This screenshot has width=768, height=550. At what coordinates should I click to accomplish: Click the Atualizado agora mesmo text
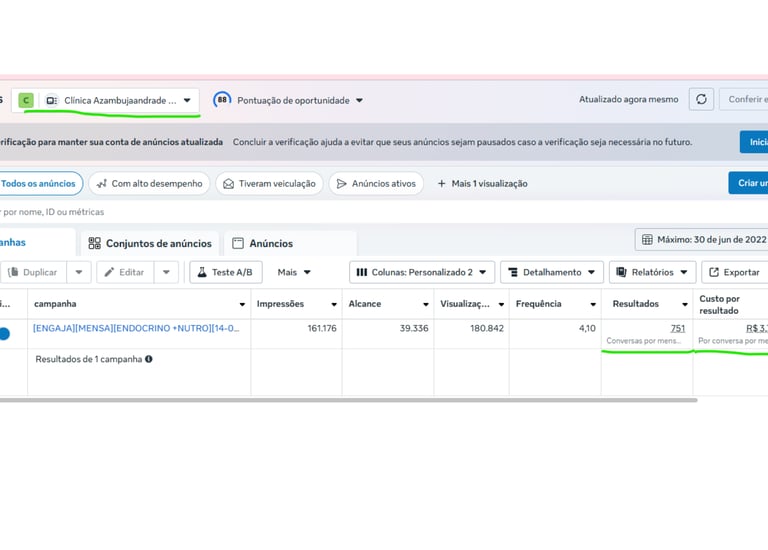[628, 99]
